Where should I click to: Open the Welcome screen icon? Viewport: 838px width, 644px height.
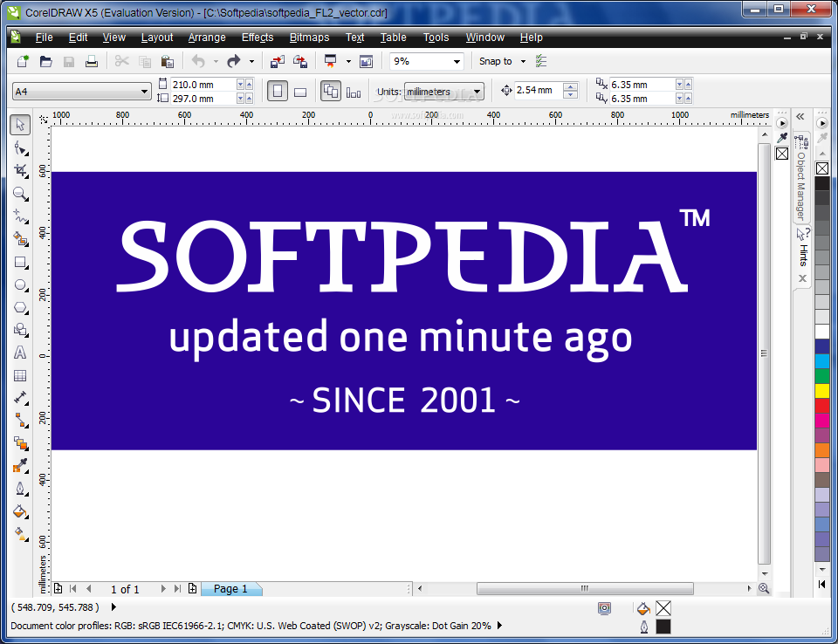pyautogui.click(x=366, y=61)
